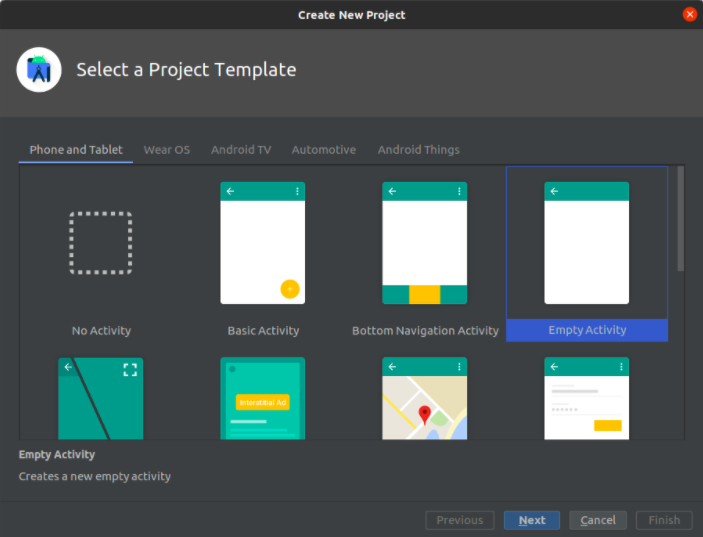Select the Phone and Tablet tab
Screen dimensions: 703x537
coord(76,150)
